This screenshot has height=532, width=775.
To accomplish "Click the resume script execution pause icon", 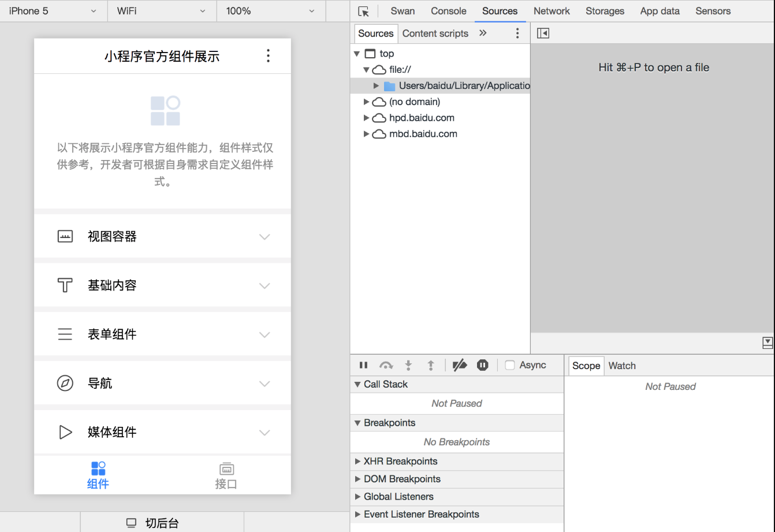I will (x=363, y=365).
